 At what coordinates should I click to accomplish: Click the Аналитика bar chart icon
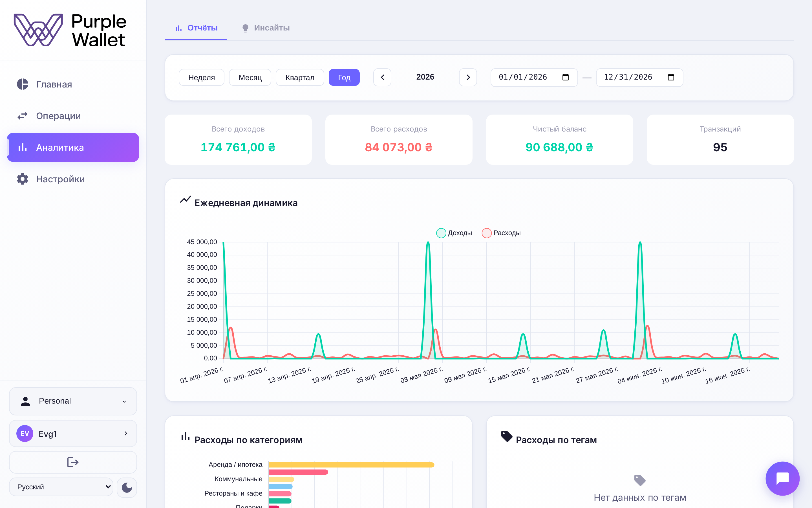point(23,148)
